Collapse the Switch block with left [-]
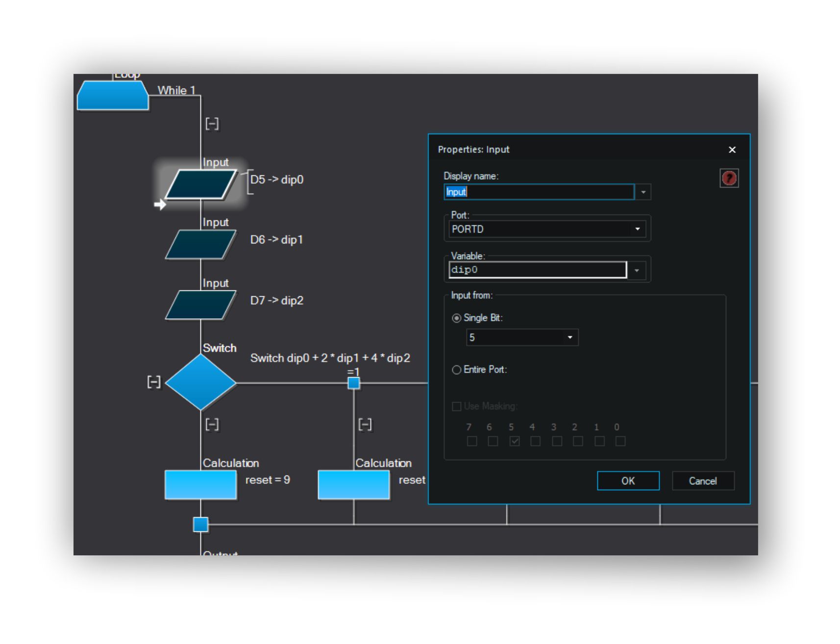Viewport: 840px width, 644px height. point(154,382)
